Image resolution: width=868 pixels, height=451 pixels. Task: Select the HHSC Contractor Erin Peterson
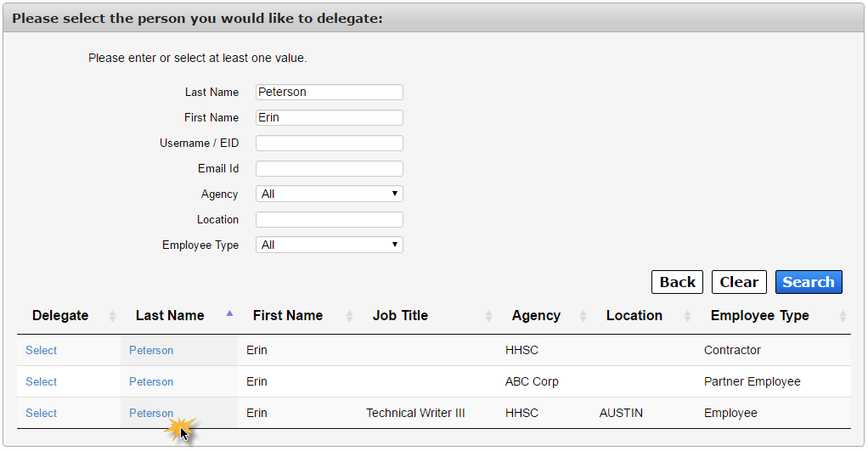(x=41, y=350)
